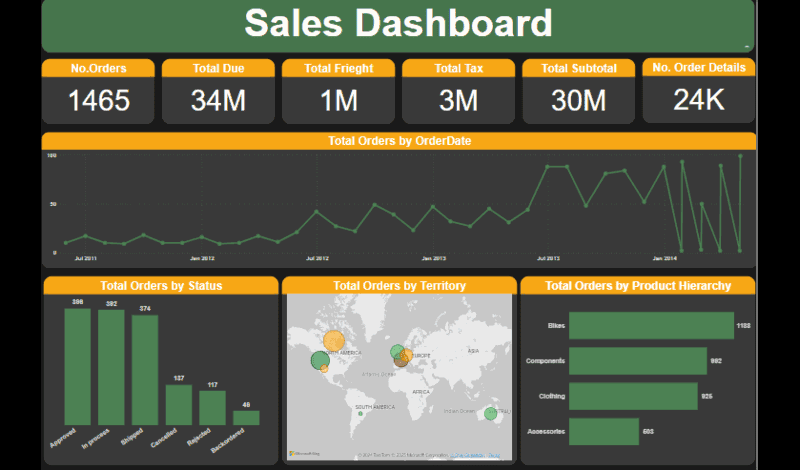Select the Total Due card header

[218, 68]
